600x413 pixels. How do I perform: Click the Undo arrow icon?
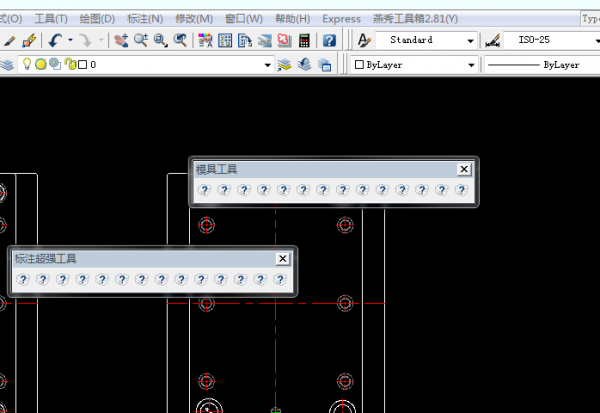pos(55,40)
